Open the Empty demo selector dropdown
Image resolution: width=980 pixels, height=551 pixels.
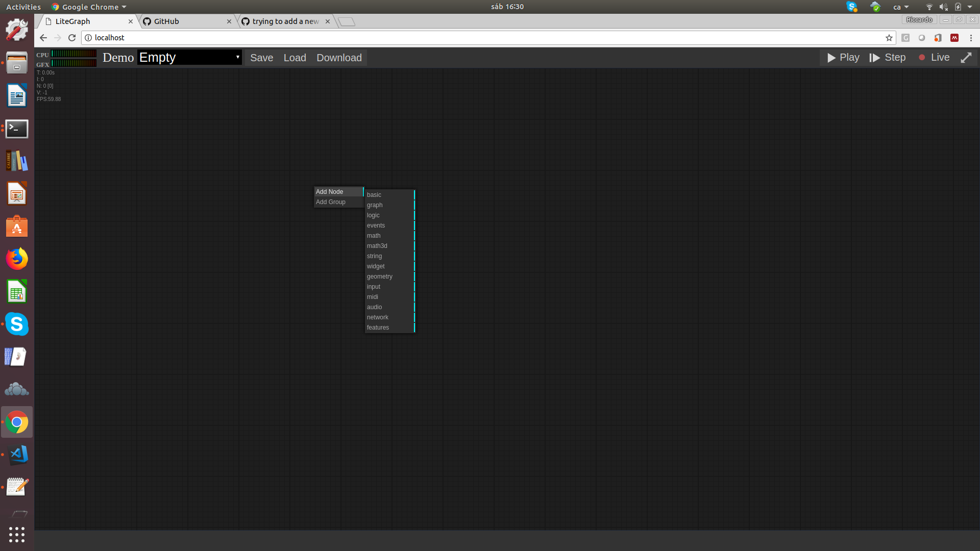pyautogui.click(x=189, y=57)
